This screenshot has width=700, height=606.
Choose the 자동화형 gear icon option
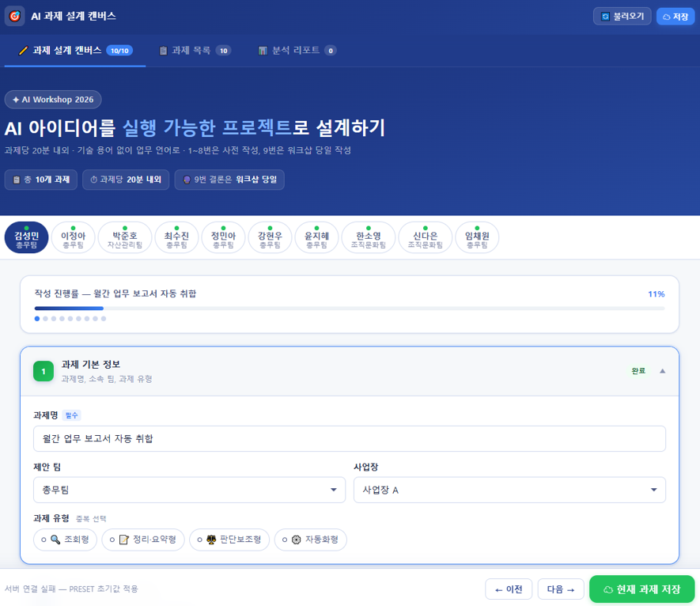[311, 540]
